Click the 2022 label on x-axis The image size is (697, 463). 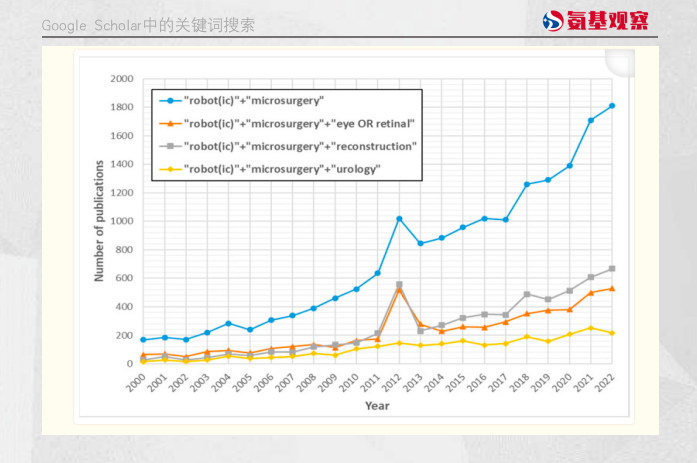pos(605,382)
